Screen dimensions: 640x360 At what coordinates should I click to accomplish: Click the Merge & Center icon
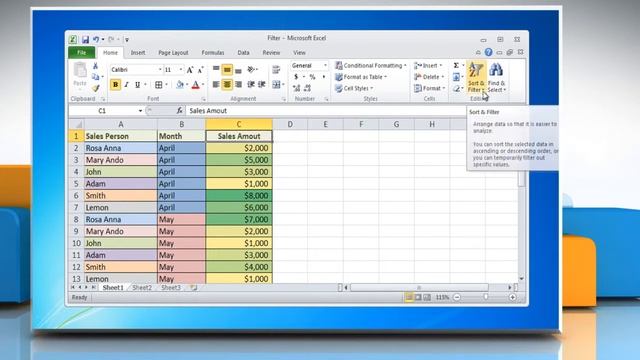(x=276, y=84)
